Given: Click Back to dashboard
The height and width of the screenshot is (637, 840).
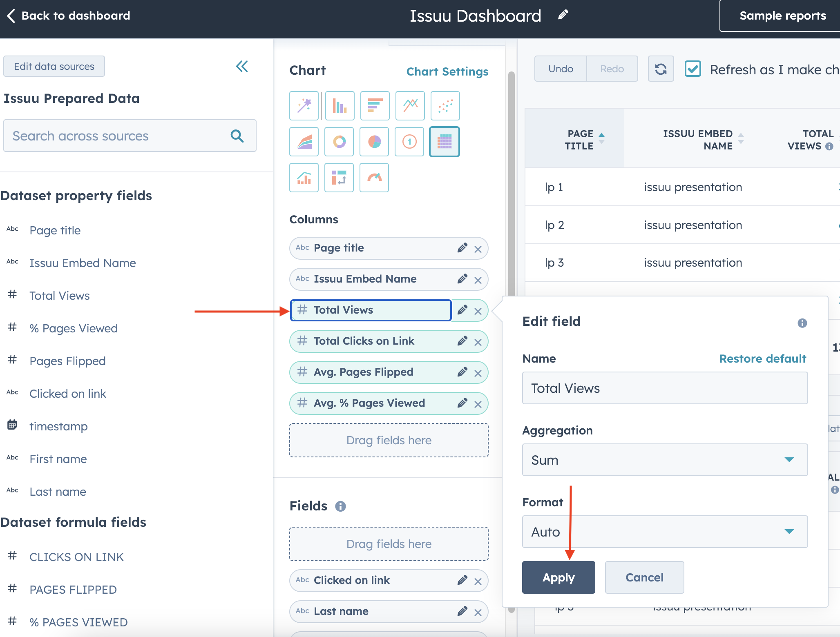Looking at the screenshot, I should (x=69, y=16).
